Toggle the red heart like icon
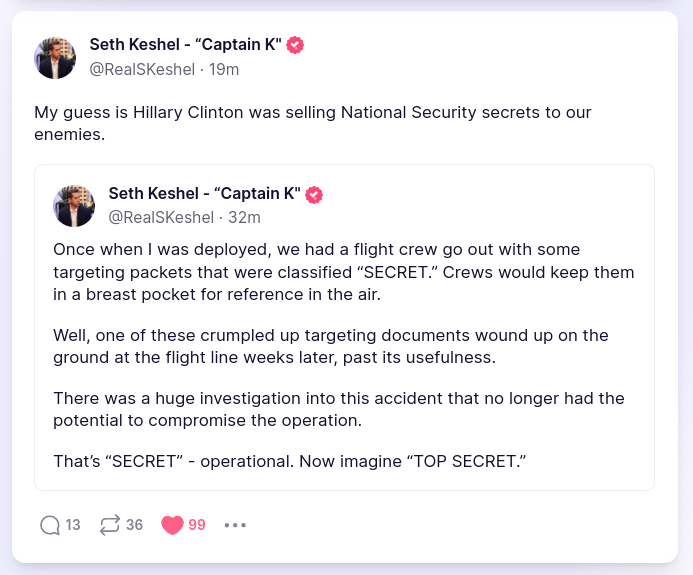The height and width of the screenshot is (575, 693). pos(172,525)
